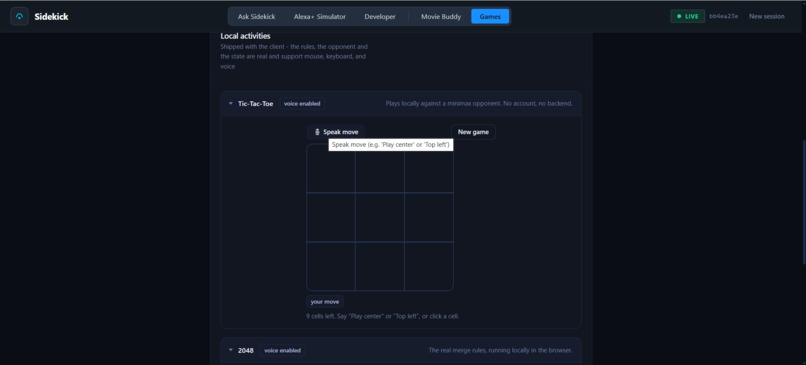Play the bottom-center cell of the board

coord(380,266)
